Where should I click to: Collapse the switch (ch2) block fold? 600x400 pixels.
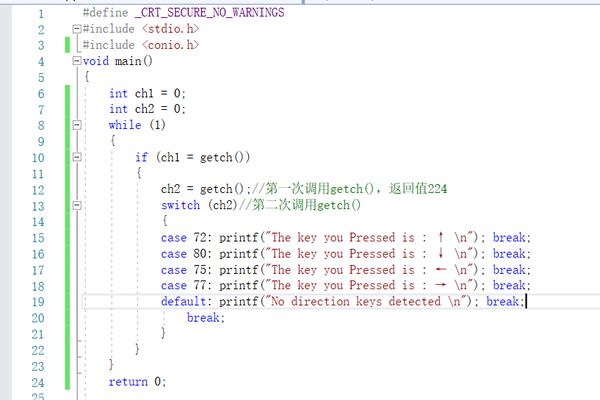[x=77, y=205]
